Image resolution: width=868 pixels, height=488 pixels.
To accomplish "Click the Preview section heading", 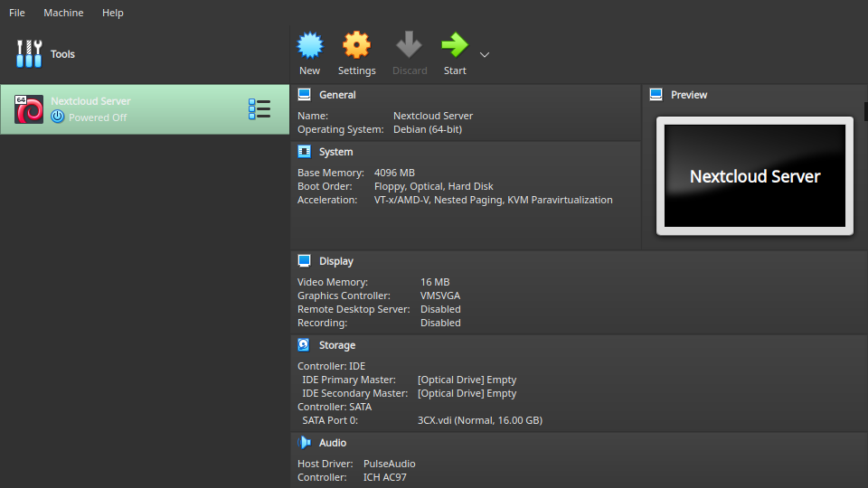I will pyautogui.click(x=689, y=95).
